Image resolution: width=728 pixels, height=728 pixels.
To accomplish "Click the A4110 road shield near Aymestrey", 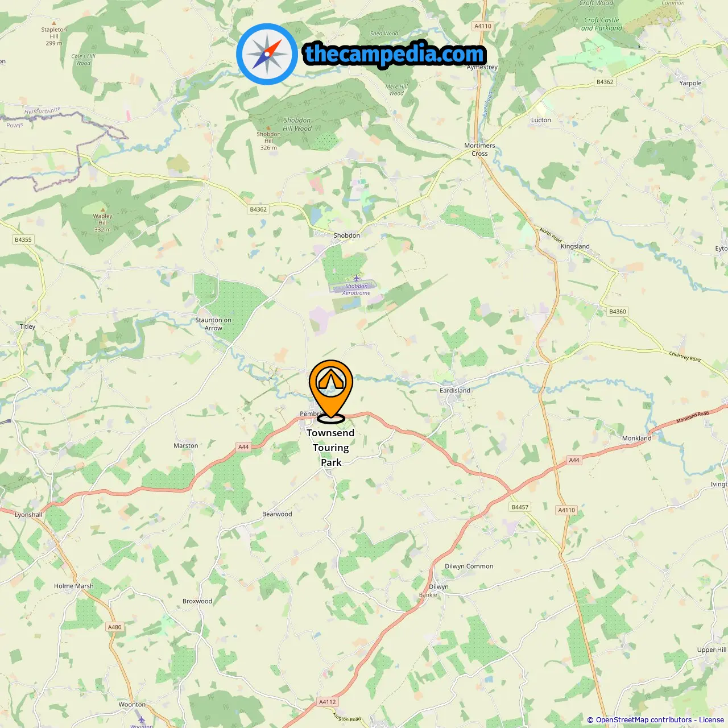I will coord(483,26).
